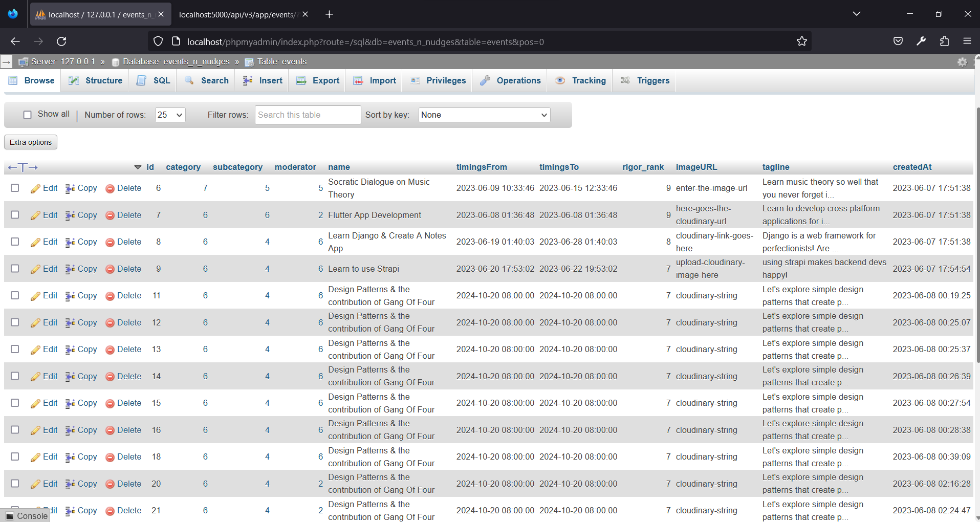Click the Delete icon for Learn to use Strapi
The width and height of the screenshot is (980, 522).
110,269
